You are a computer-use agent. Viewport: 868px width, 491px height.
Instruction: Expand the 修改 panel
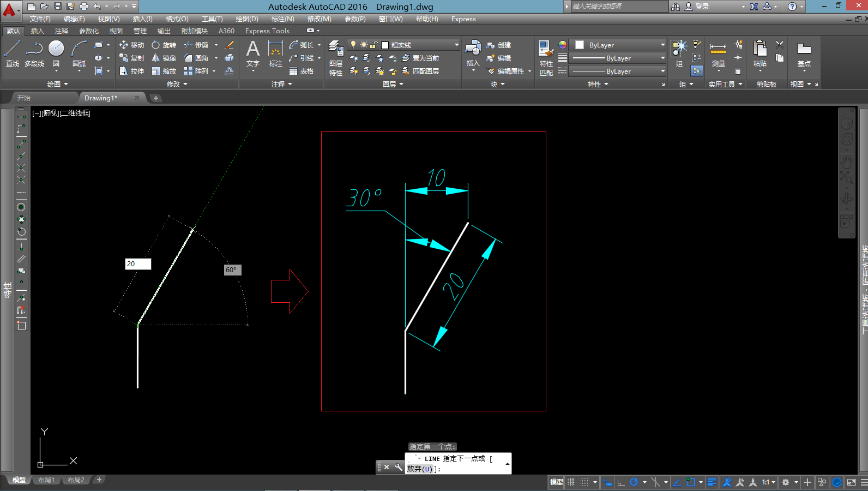pyautogui.click(x=177, y=84)
